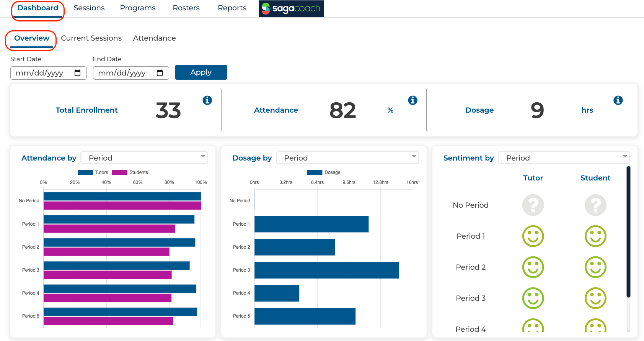Screen dimensions: 644x341
Task: Click No Period tutor question mark icon
Action: 533,205
